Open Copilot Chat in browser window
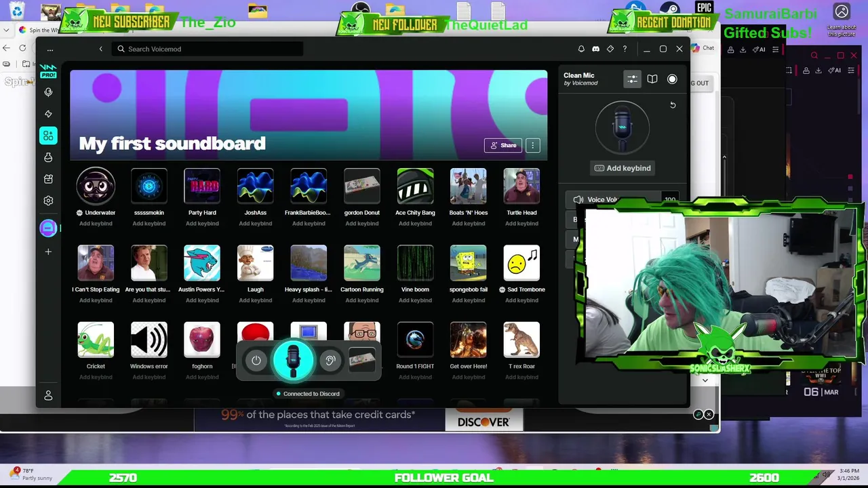The image size is (868, 488). click(703, 48)
